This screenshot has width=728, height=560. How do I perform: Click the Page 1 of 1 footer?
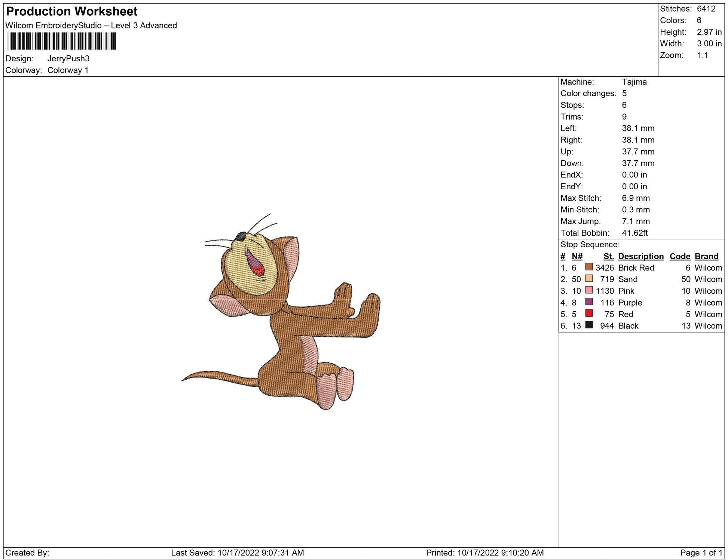(x=701, y=553)
